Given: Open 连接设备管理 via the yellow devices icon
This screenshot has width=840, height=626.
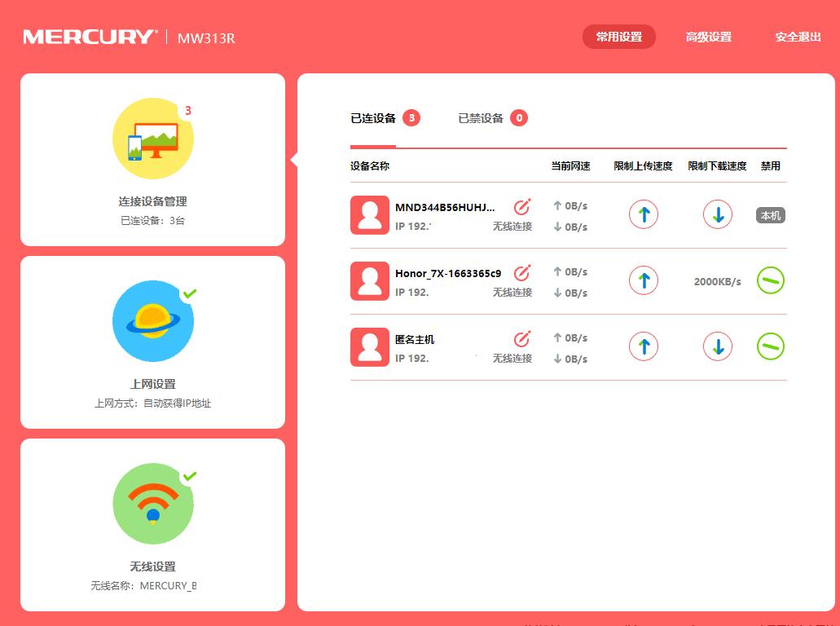Looking at the screenshot, I should pos(152,138).
